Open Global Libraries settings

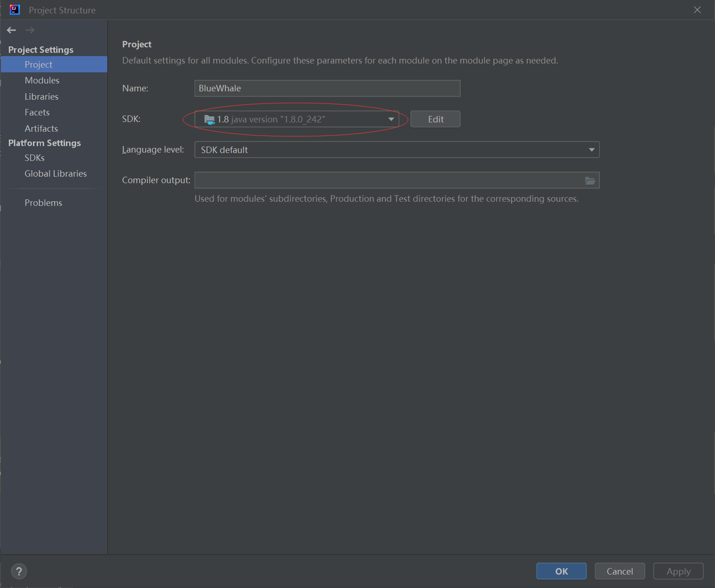click(x=55, y=173)
